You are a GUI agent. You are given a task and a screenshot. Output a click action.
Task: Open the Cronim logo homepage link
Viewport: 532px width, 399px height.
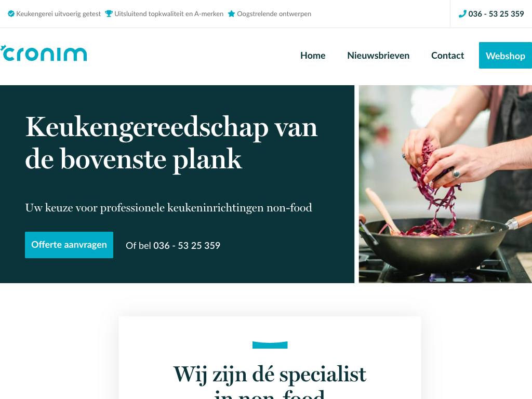[44, 54]
